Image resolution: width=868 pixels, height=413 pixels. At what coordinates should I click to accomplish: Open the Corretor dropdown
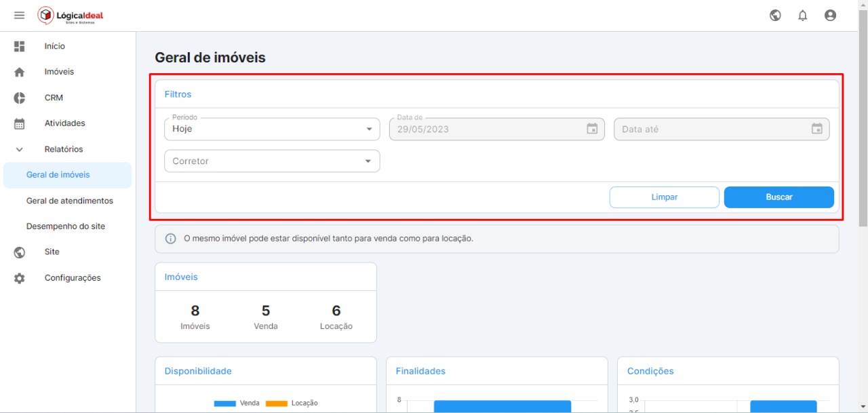click(x=272, y=161)
